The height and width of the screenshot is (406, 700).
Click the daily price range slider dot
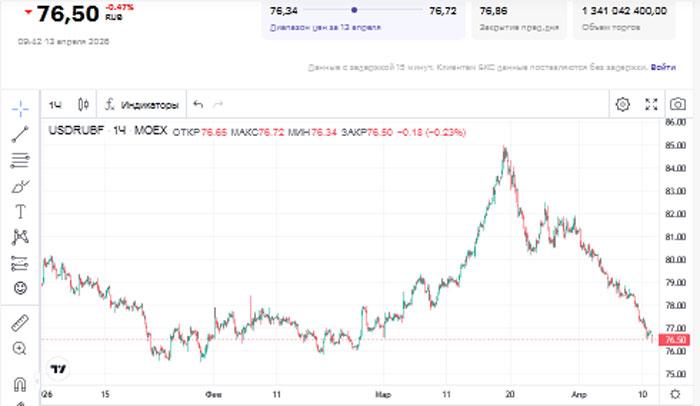[353, 11]
